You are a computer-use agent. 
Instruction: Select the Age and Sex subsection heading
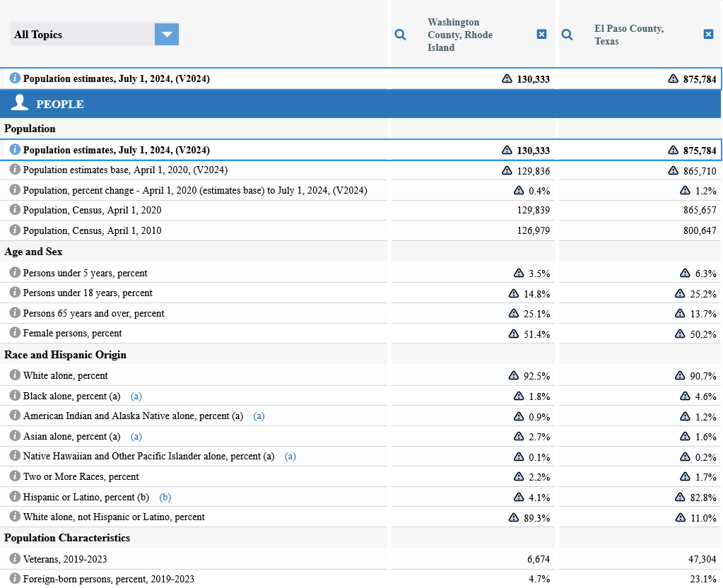pyautogui.click(x=33, y=252)
